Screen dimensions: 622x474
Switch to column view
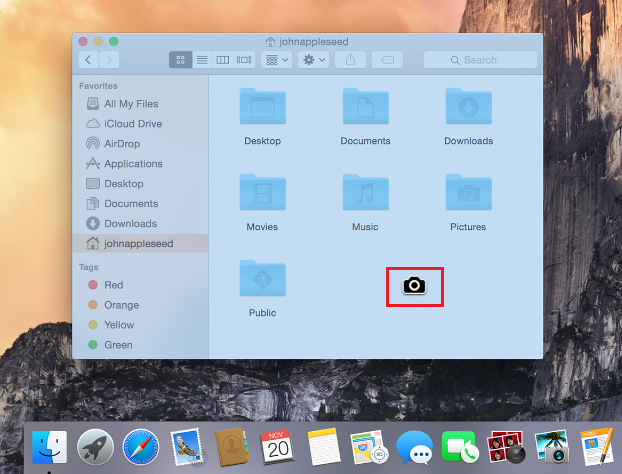click(x=223, y=60)
